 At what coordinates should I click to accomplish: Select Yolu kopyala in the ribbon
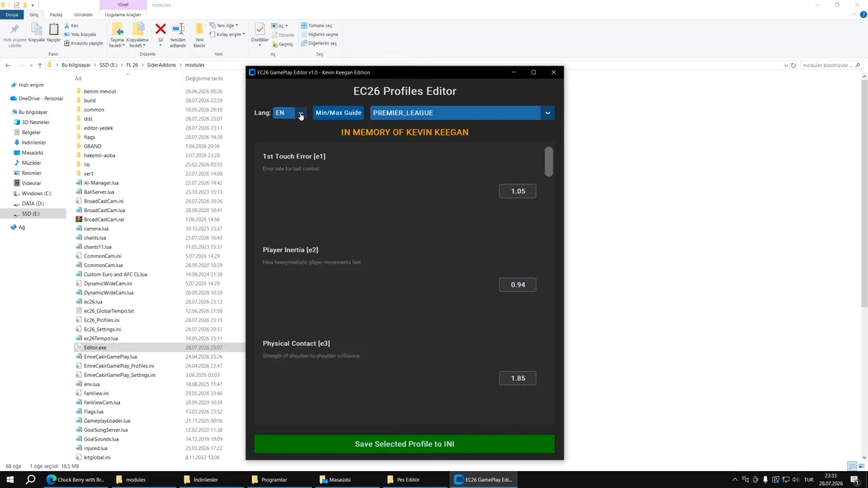click(x=80, y=35)
